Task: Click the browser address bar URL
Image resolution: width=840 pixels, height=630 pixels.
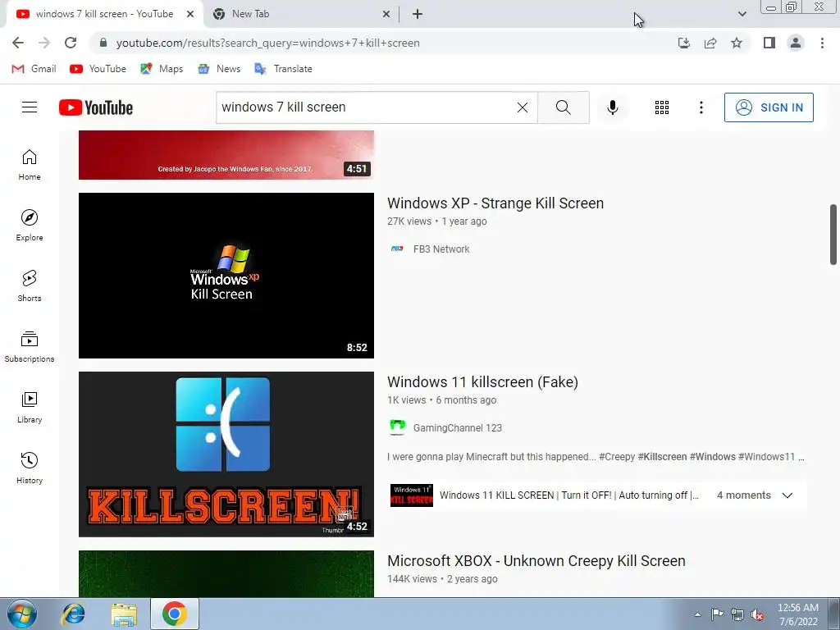Action: pyautogui.click(x=268, y=43)
